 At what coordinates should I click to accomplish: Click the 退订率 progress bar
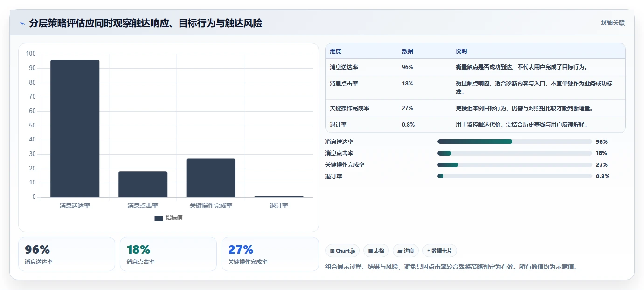[515, 176]
